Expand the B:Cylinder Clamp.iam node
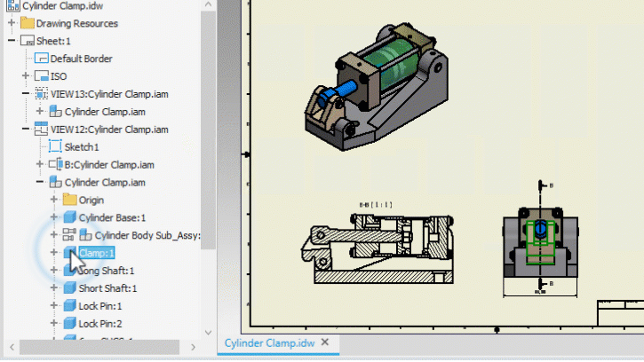 pyautogui.click(x=39, y=164)
